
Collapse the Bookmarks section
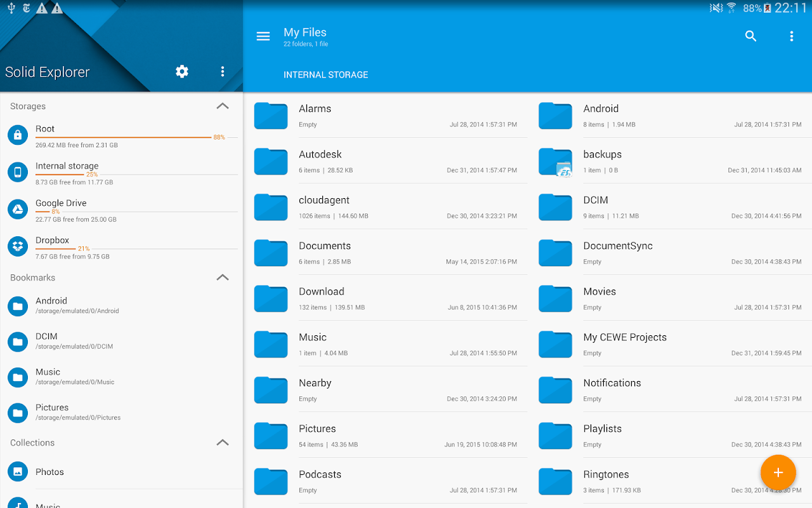223,277
